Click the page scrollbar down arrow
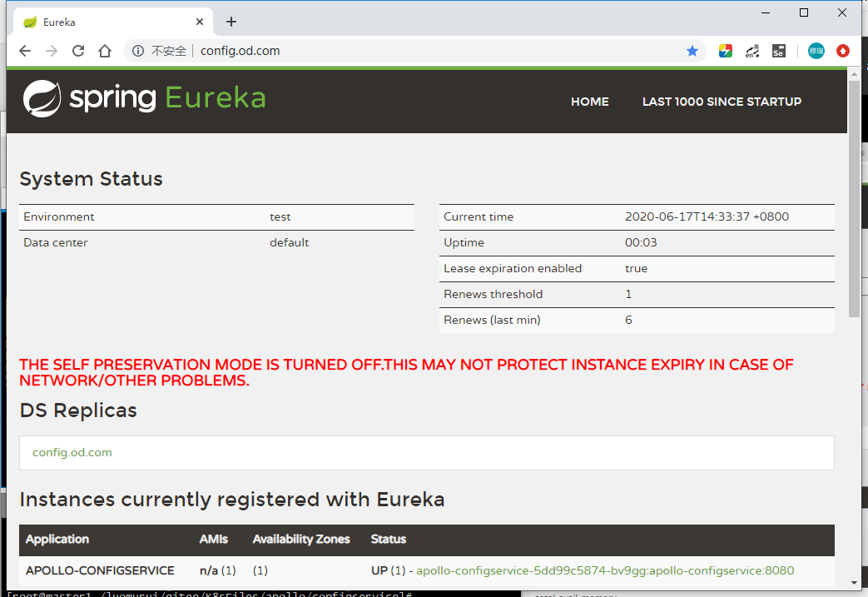 click(x=854, y=583)
